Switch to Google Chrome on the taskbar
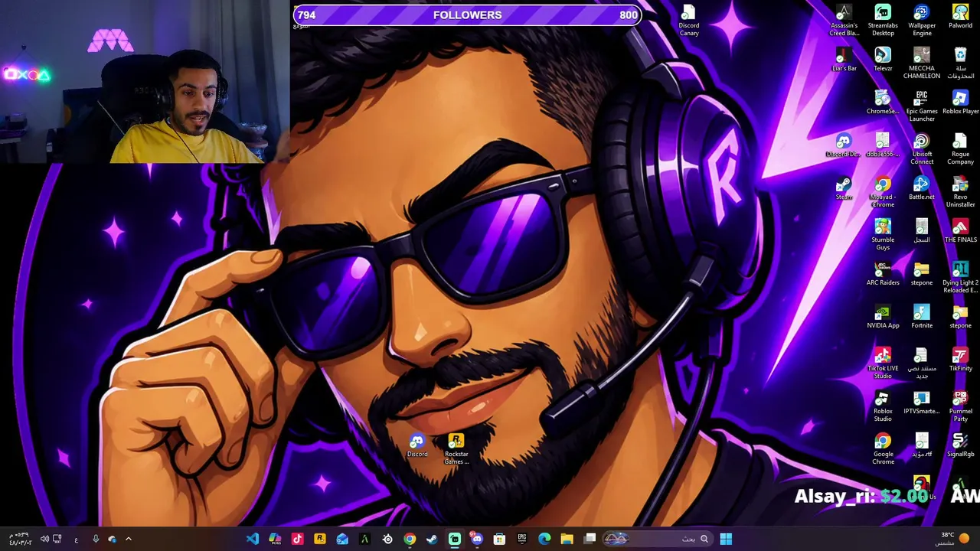980x551 pixels. point(410,539)
